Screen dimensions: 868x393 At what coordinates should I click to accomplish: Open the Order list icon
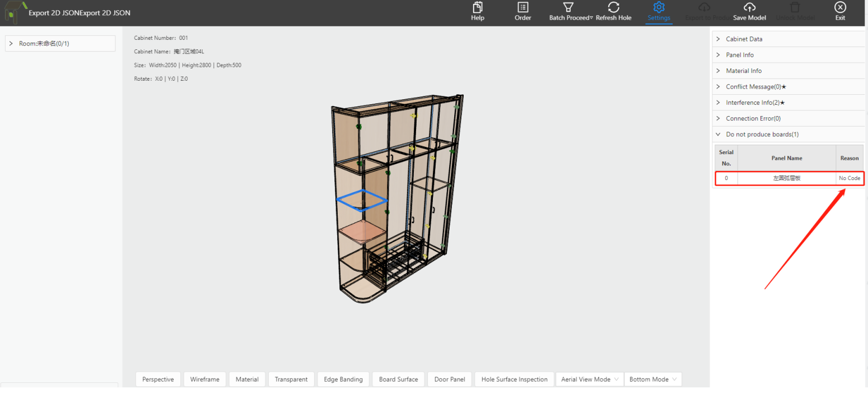tap(522, 7)
